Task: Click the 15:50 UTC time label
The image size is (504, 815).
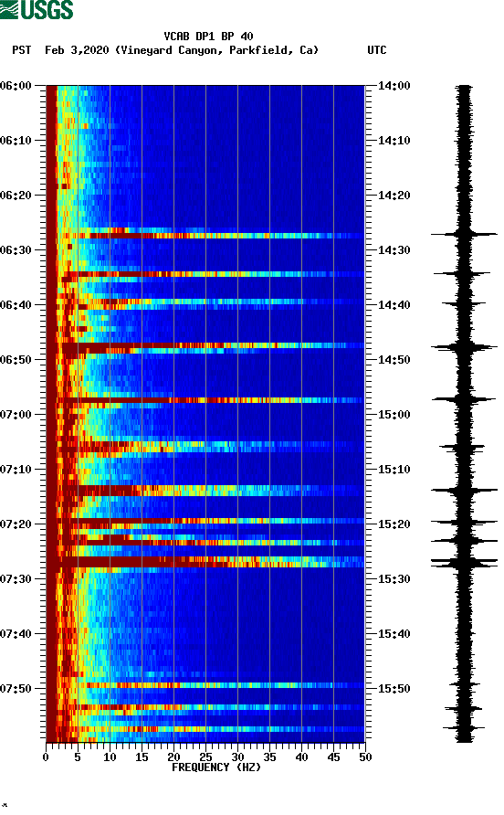Action: [394, 689]
